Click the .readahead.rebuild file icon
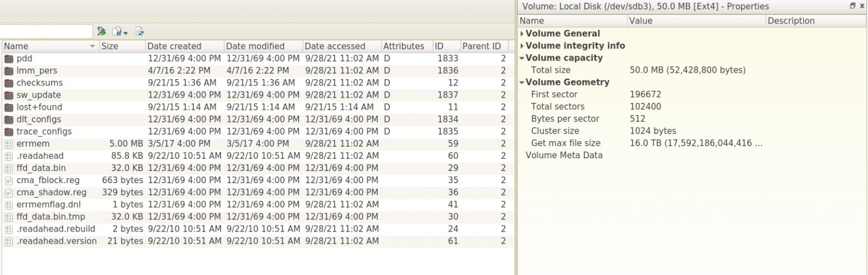The height and width of the screenshot is (275, 868). click(9, 229)
